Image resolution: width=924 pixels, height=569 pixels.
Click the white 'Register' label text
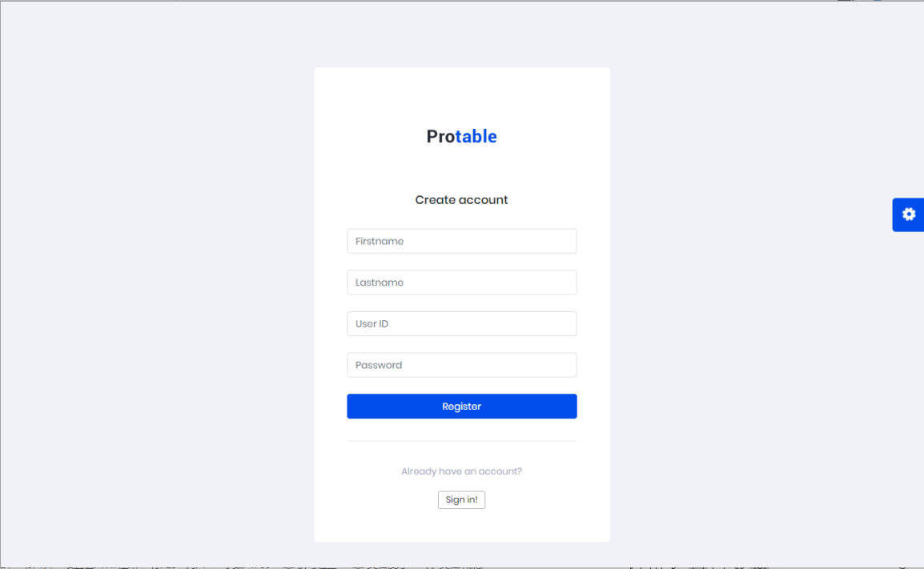pos(461,407)
